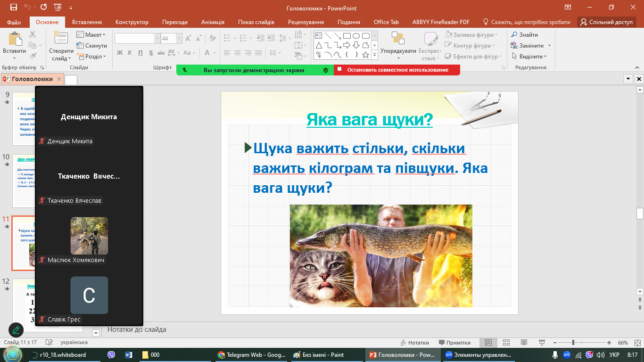
Task: Click the volume speaker tray icon
Action: 600,355
